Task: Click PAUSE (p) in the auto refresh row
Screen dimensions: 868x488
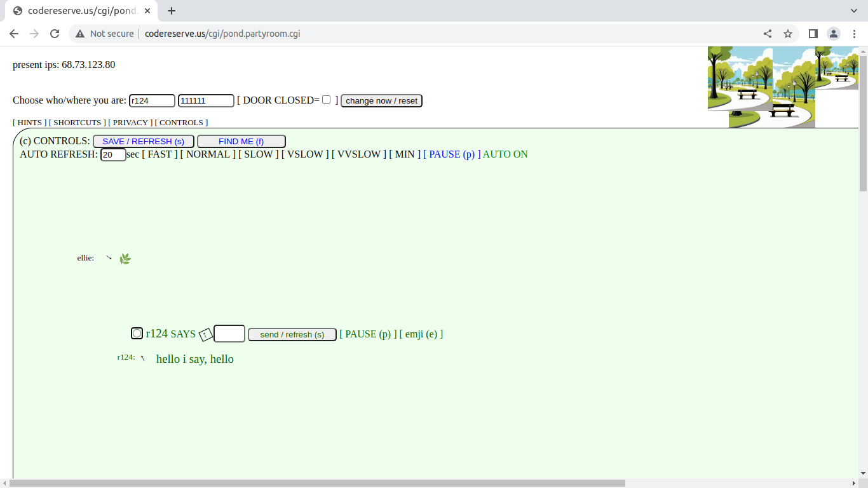Action: (452, 154)
